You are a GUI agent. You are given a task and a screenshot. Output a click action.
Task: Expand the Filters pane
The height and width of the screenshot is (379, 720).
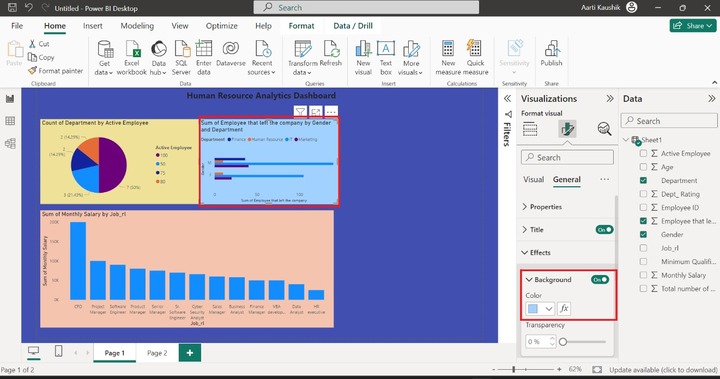(507, 98)
